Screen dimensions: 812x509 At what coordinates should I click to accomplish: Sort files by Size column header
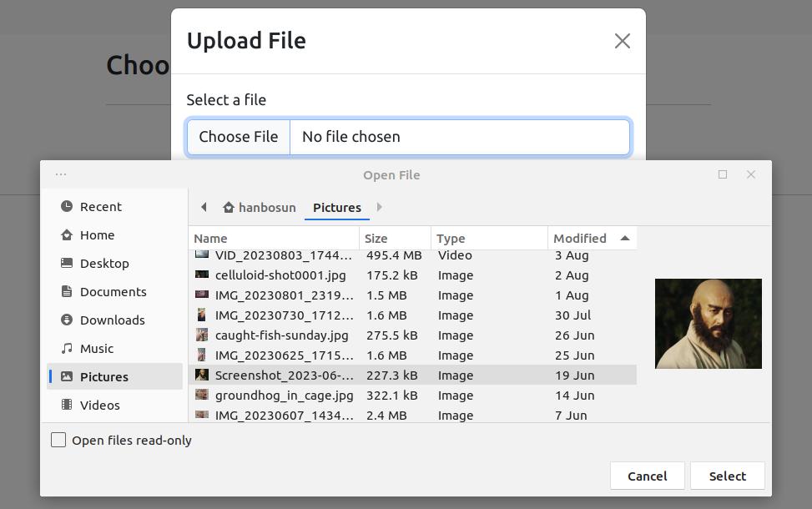pyautogui.click(x=394, y=238)
